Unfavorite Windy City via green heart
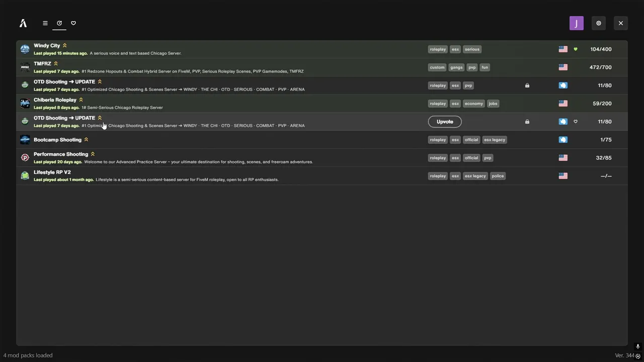Image resolution: width=644 pixels, height=362 pixels. click(x=576, y=49)
